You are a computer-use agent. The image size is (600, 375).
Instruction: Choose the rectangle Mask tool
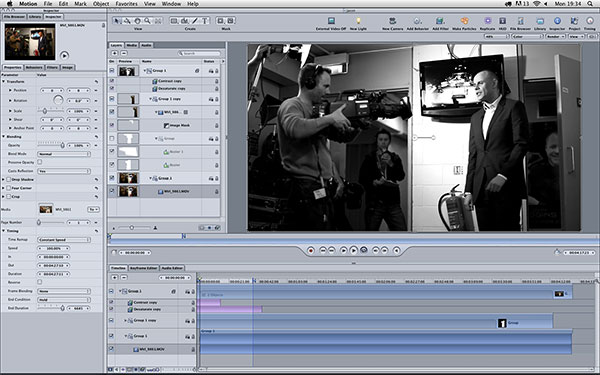[220, 21]
